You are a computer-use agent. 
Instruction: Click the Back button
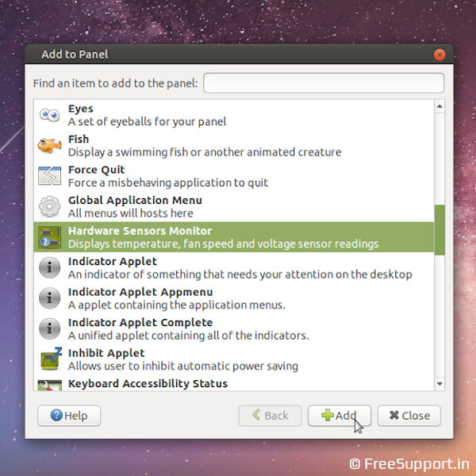[x=270, y=415]
